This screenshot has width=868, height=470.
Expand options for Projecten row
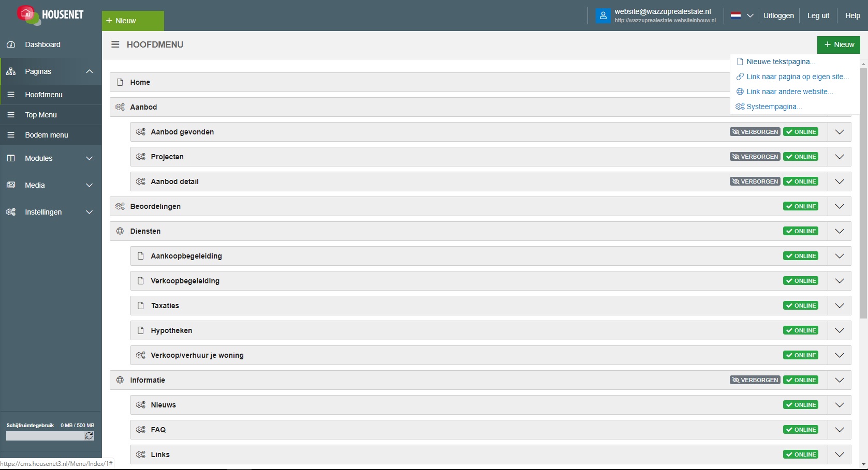tap(840, 157)
